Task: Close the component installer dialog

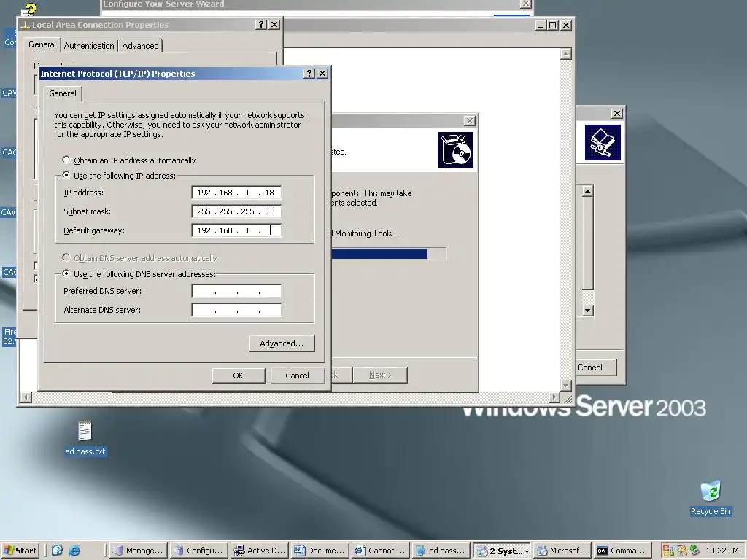Action: click(470, 120)
